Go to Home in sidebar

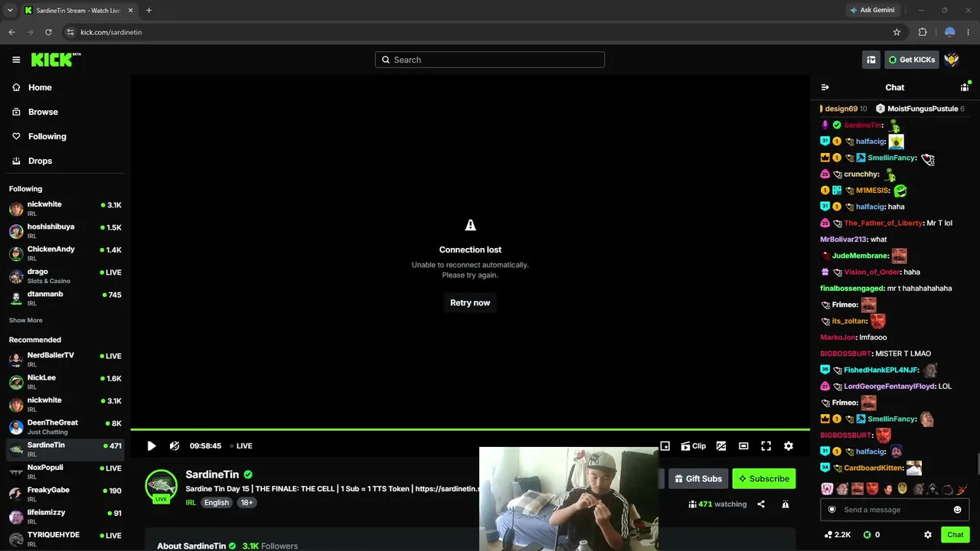tap(64, 87)
